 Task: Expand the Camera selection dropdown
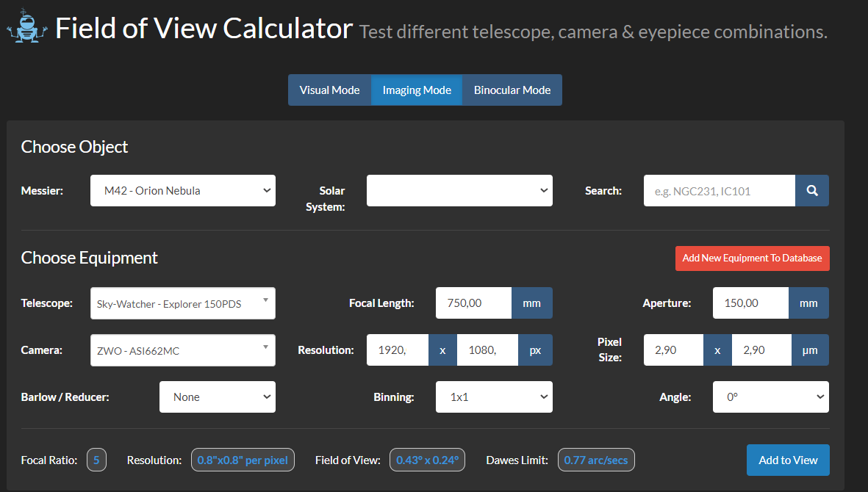pos(182,350)
